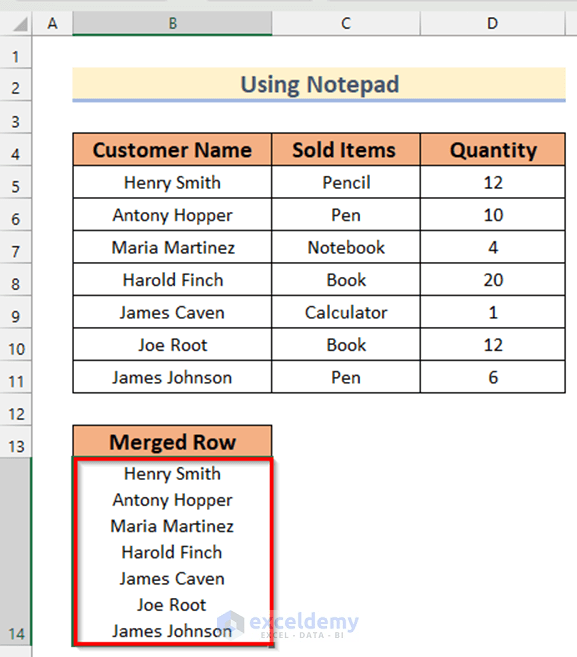Select row 9 header
The width and height of the screenshot is (577, 657).
click(16, 312)
